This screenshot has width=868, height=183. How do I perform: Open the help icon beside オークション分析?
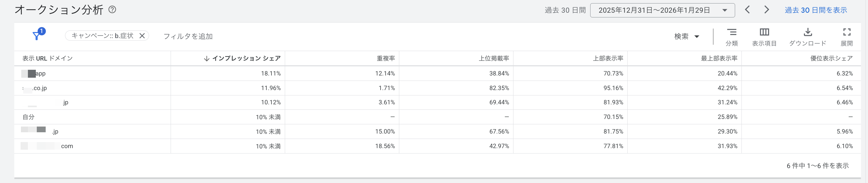point(112,10)
